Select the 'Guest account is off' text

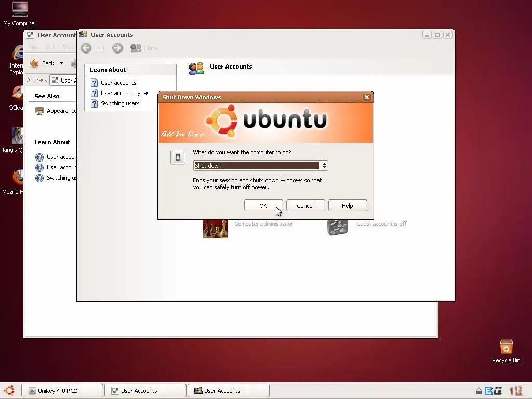pos(381,224)
